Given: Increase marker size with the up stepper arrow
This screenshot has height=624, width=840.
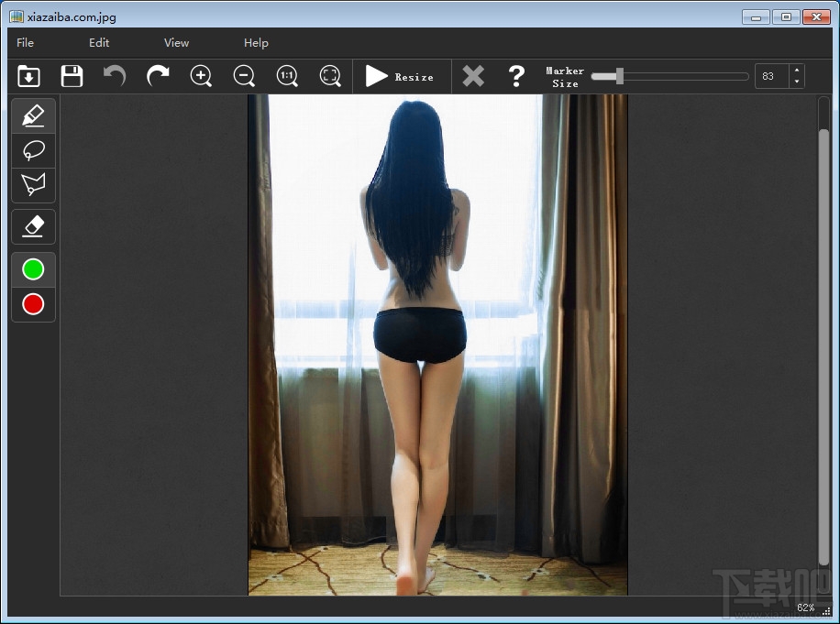Looking at the screenshot, I should (797, 71).
